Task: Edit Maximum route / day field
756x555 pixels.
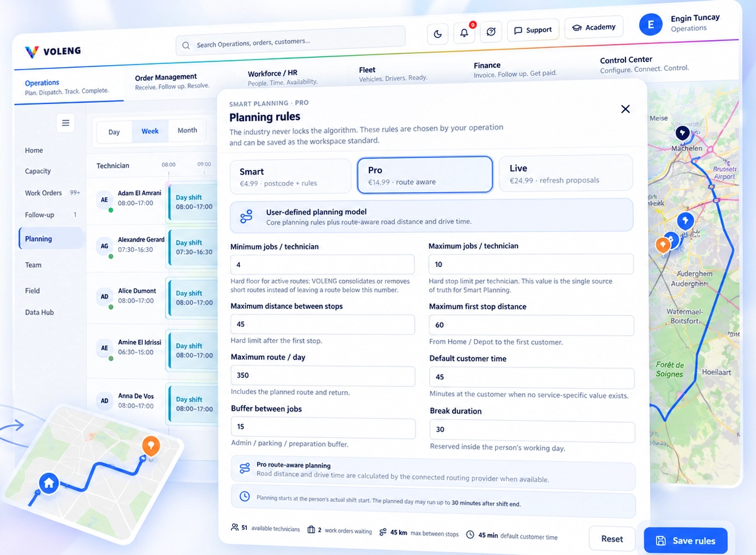Action: pos(323,376)
